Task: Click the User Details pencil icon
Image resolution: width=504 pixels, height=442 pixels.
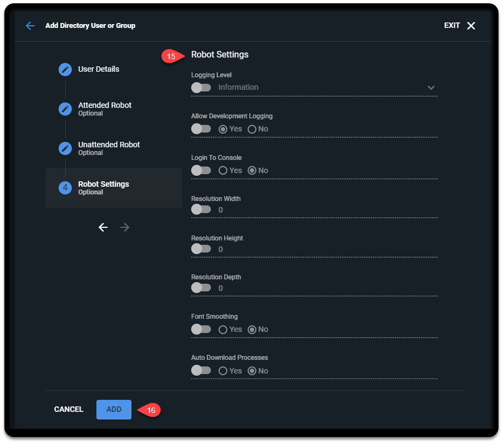Action: [65, 69]
